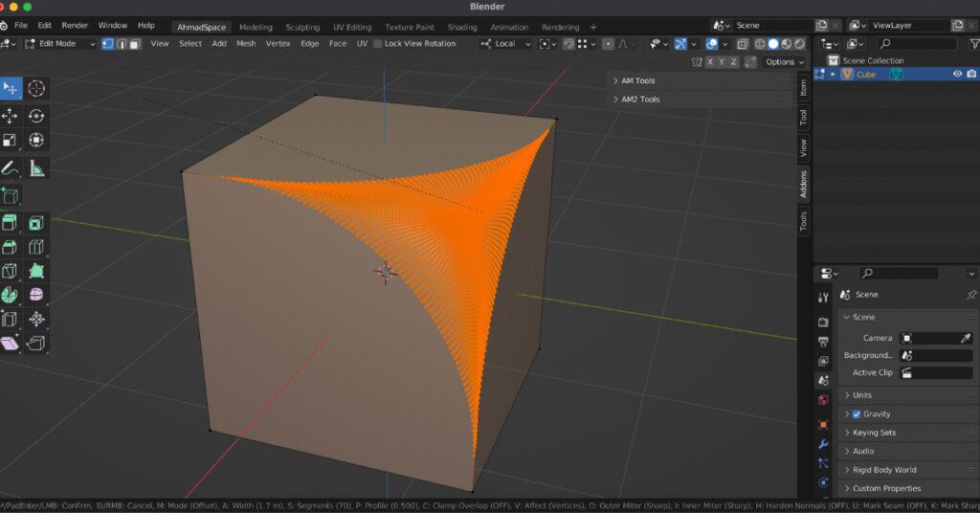Screen dimensions: 980x513
Task: Pick the Inset Faces tool
Action: [x=36, y=223]
